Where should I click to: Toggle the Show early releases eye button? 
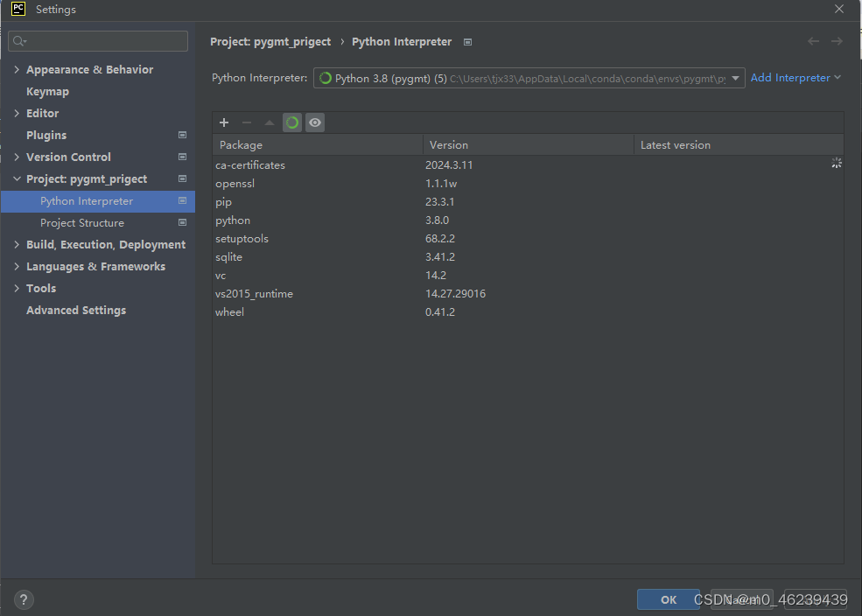[x=315, y=122]
